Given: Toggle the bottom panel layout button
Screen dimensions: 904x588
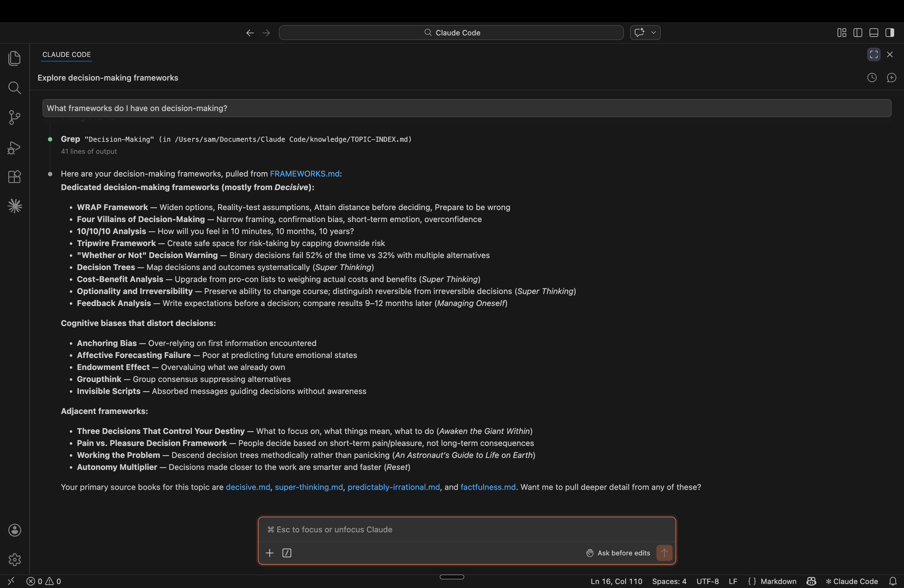Looking at the screenshot, I should coord(873,33).
